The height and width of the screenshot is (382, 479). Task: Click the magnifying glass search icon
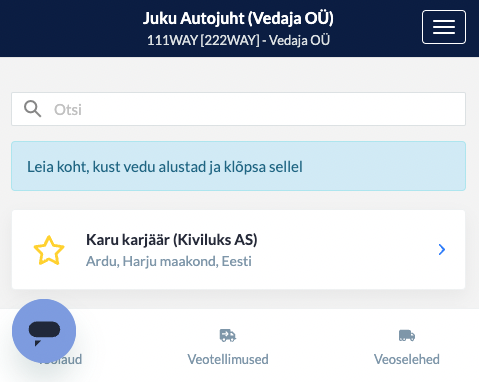point(32,109)
